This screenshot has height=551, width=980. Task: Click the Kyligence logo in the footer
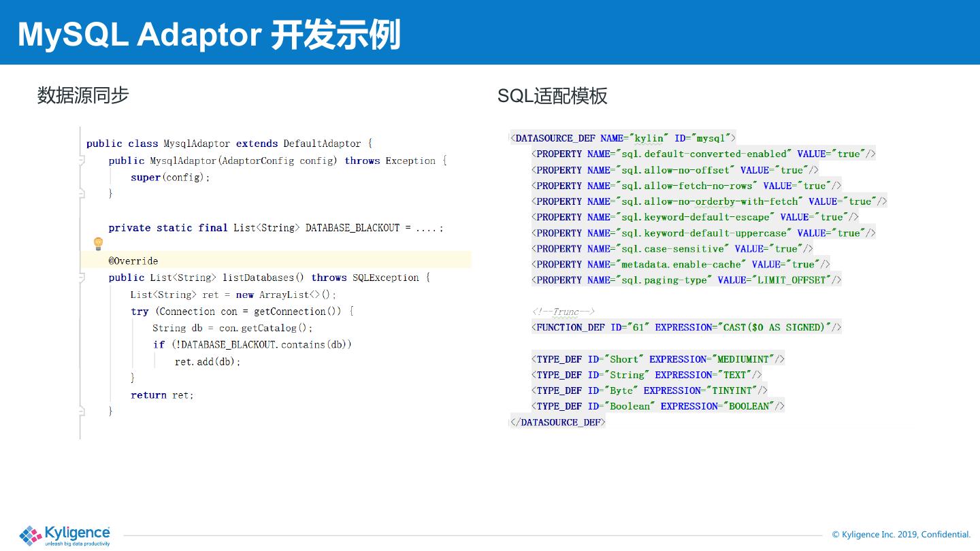coord(65,535)
